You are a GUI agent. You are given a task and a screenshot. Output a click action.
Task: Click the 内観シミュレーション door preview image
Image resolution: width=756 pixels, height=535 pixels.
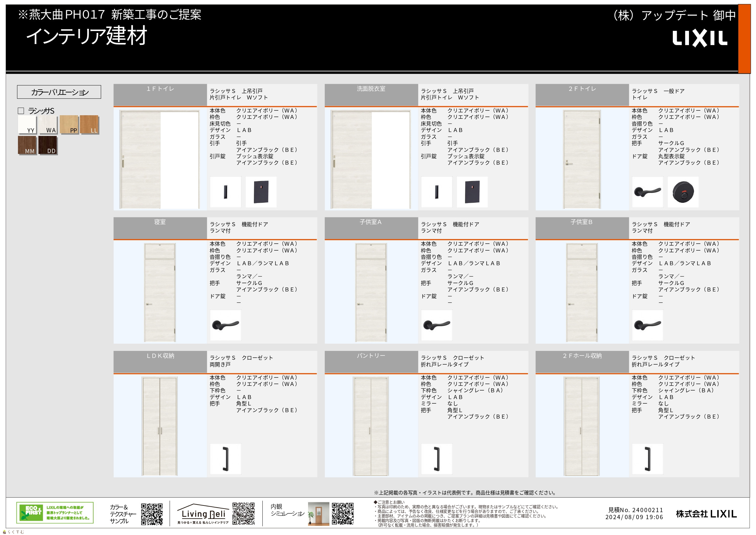(318, 514)
